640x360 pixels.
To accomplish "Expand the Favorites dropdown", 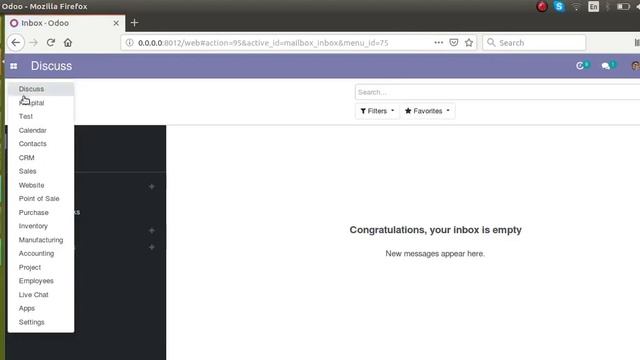I will (x=427, y=111).
